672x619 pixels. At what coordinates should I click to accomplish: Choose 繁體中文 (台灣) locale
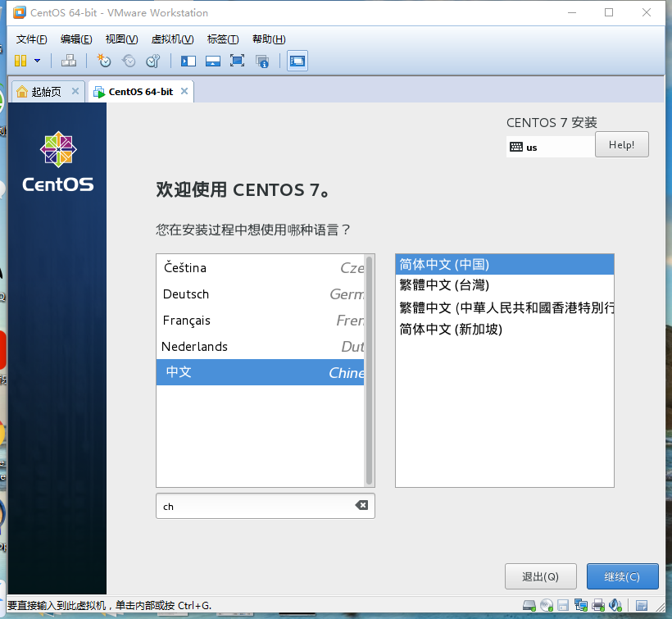[505, 285]
